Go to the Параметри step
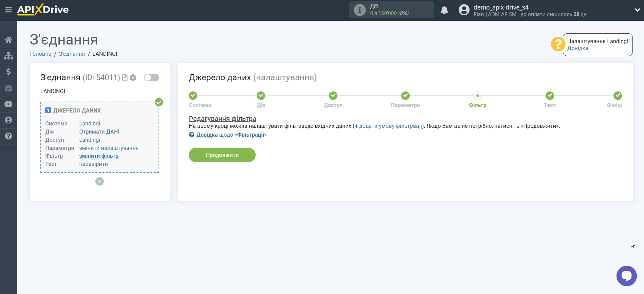The height and width of the screenshot is (294, 644). pyautogui.click(x=405, y=96)
